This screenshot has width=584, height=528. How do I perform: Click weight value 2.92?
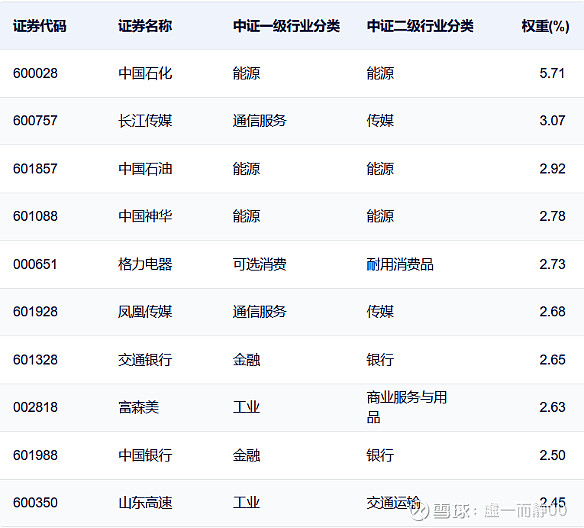pyautogui.click(x=552, y=169)
